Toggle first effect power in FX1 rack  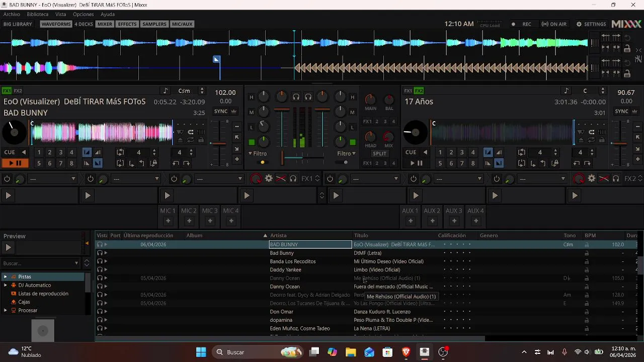7,178
